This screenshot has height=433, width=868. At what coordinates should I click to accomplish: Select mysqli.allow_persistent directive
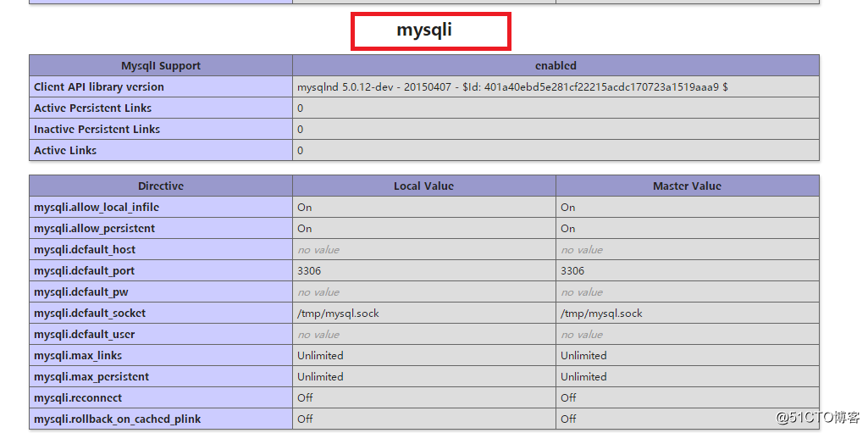click(x=94, y=228)
